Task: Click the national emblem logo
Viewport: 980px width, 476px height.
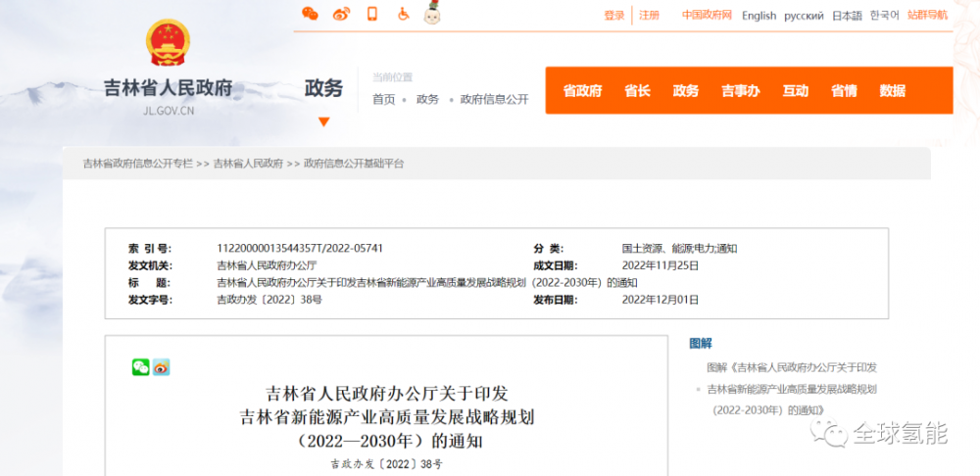Action: tap(168, 42)
